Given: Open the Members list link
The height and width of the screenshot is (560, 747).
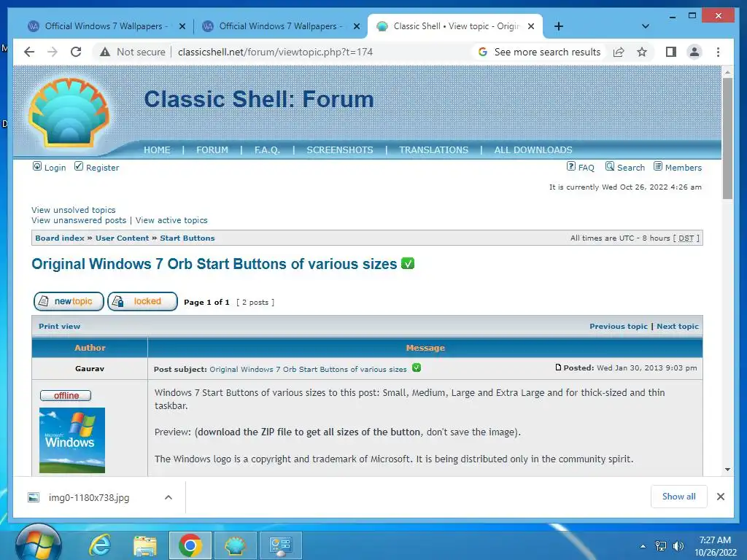Looking at the screenshot, I should (678, 167).
